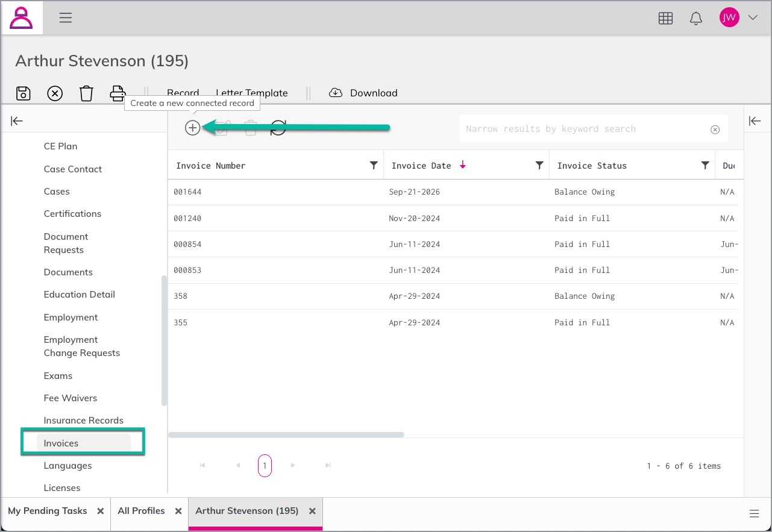The height and width of the screenshot is (532, 772).
Task: Click the JW user avatar
Action: pos(729,17)
